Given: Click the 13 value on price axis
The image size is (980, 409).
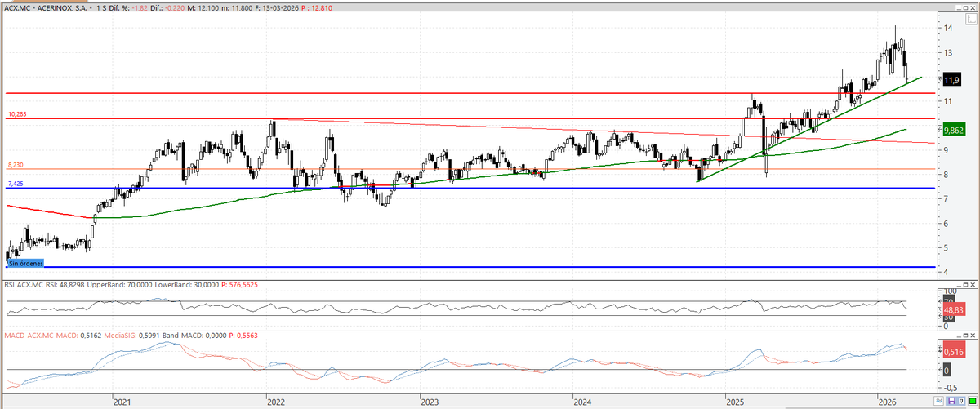Looking at the screenshot, I should [950, 52].
